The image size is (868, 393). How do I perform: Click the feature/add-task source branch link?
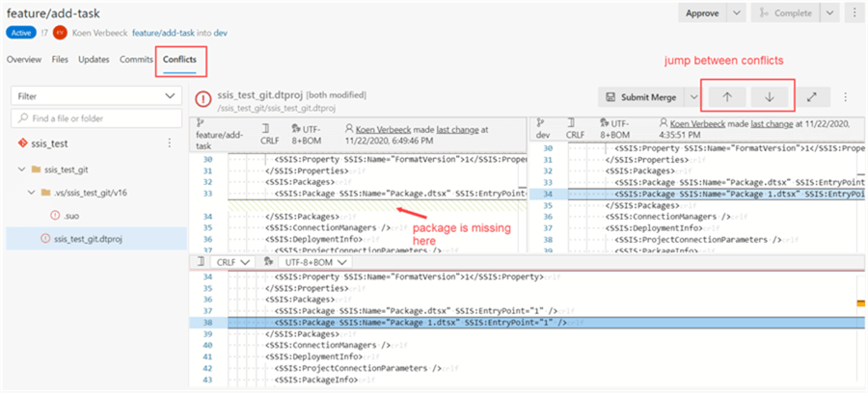tap(163, 33)
